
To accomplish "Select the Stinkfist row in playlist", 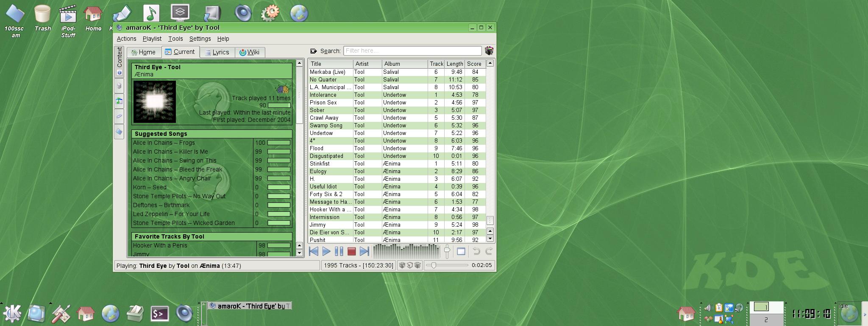I will pos(397,163).
